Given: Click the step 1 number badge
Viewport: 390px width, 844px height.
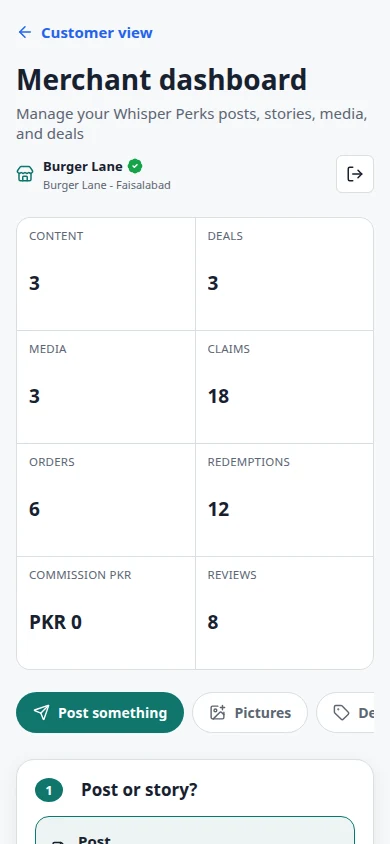Looking at the screenshot, I should [x=49, y=790].
